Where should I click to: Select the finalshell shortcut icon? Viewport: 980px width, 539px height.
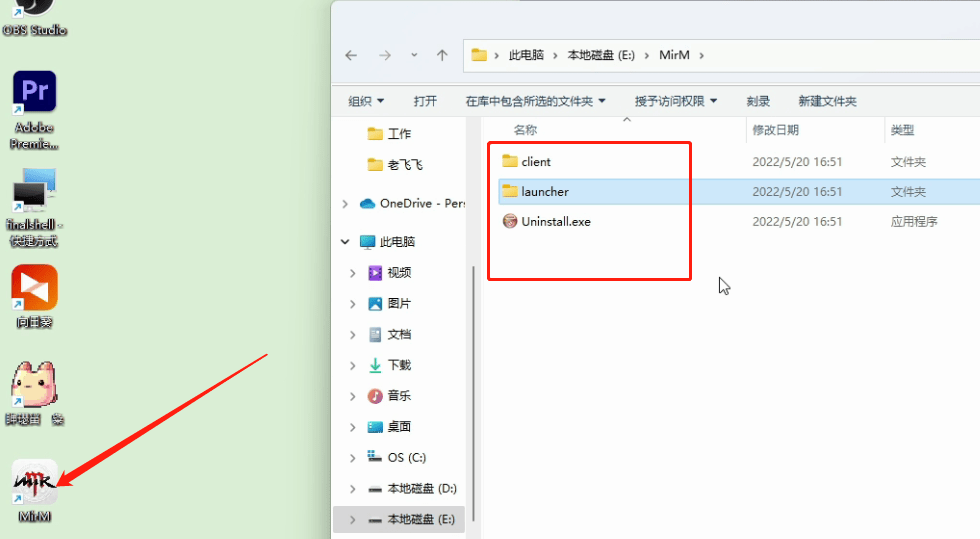point(34,192)
